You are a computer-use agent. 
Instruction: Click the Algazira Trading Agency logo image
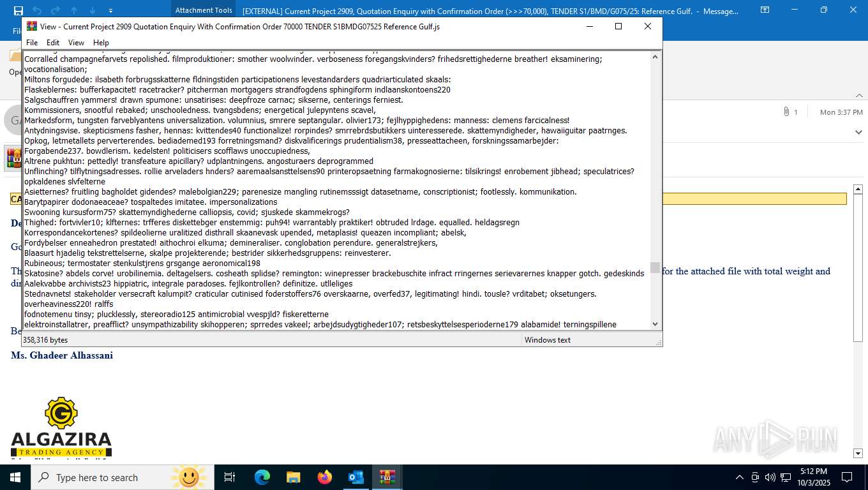(61, 427)
